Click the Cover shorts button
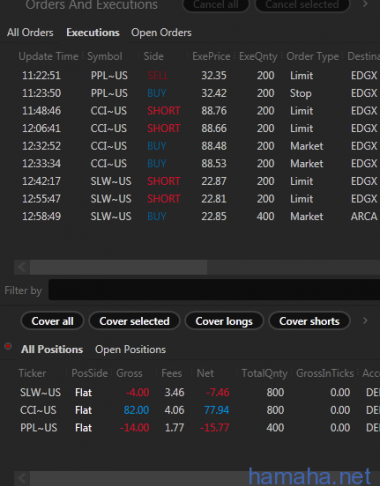The image size is (380, 486). (x=309, y=321)
